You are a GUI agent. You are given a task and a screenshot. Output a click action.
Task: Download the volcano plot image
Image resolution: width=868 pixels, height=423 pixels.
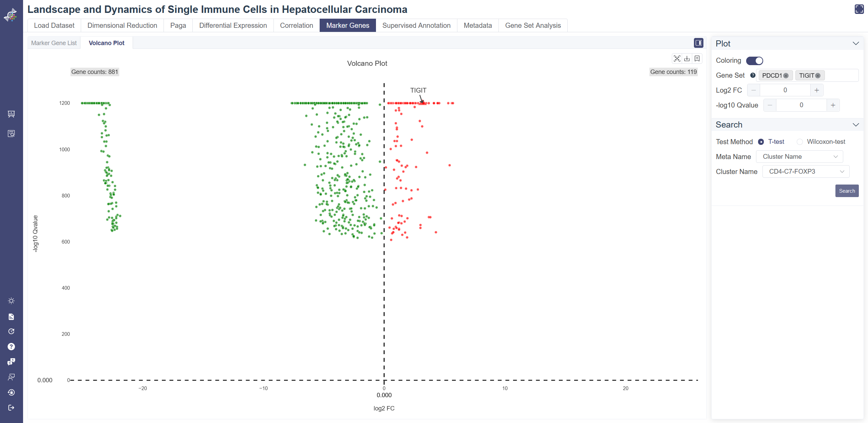687,59
